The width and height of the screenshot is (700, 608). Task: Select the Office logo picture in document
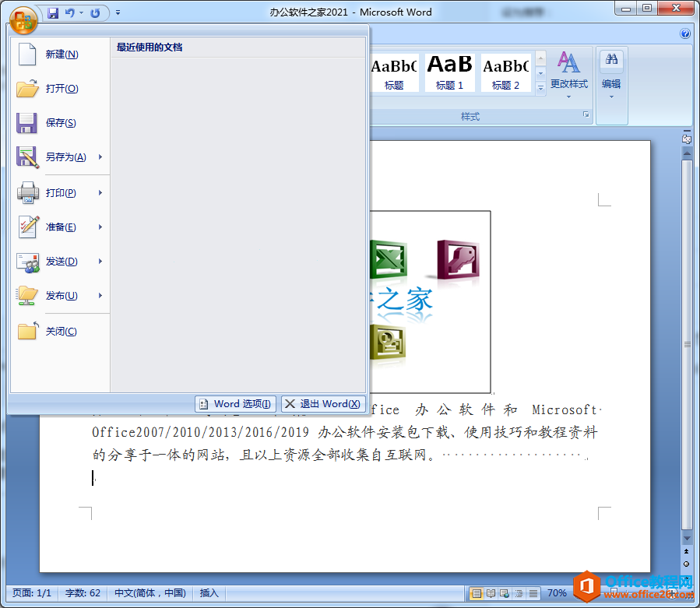(x=430, y=302)
